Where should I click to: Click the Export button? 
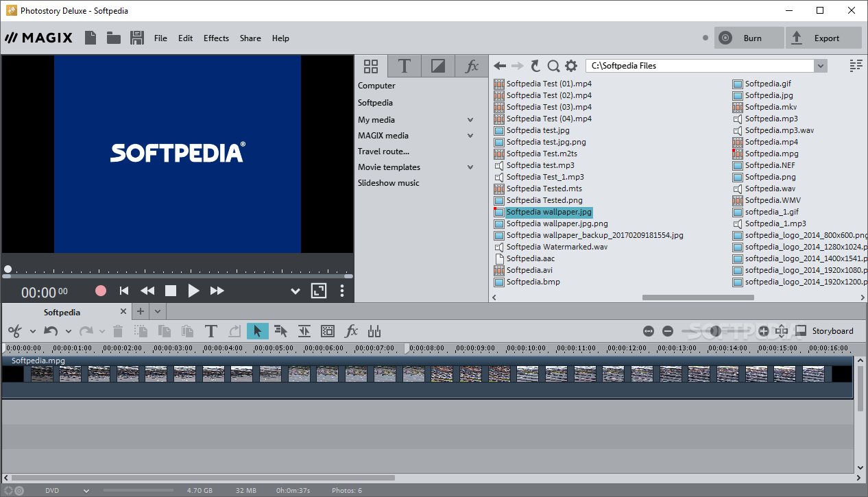tap(823, 38)
